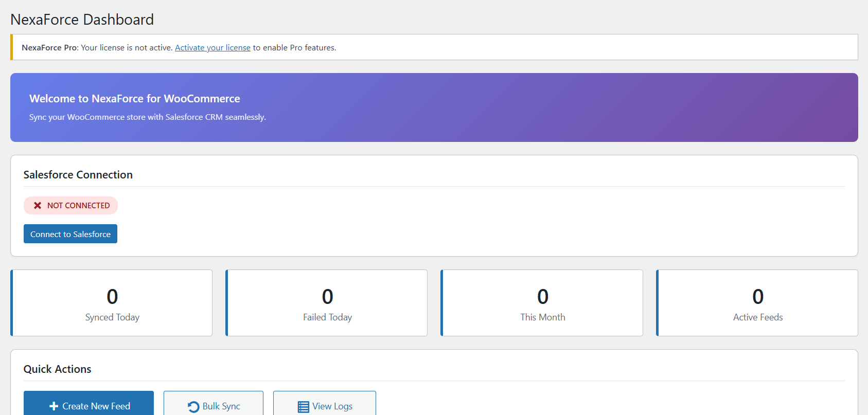This screenshot has height=415, width=868.
Task: Open View Logs action
Action: coord(325,404)
